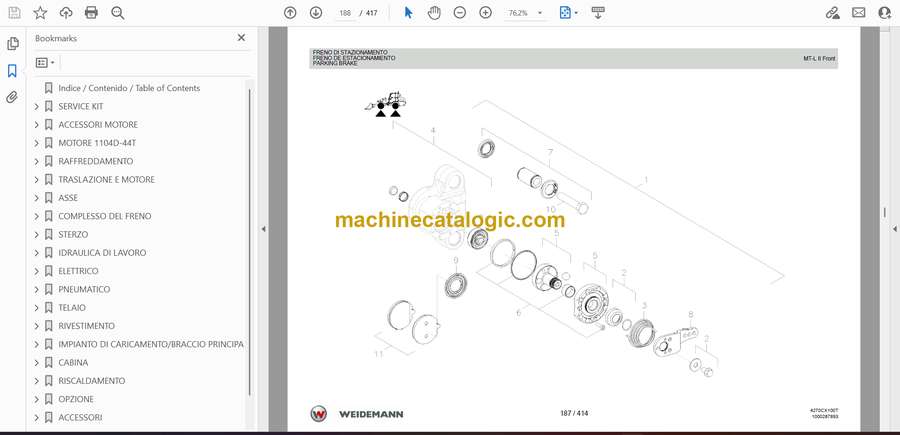Expand MOTORE 1104D-44T bookmark

(37, 143)
